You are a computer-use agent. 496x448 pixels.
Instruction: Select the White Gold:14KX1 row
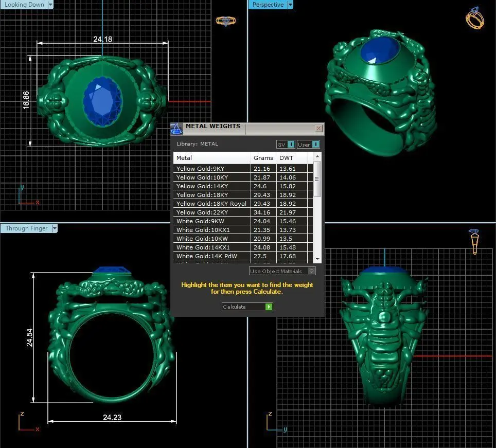(x=243, y=247)
